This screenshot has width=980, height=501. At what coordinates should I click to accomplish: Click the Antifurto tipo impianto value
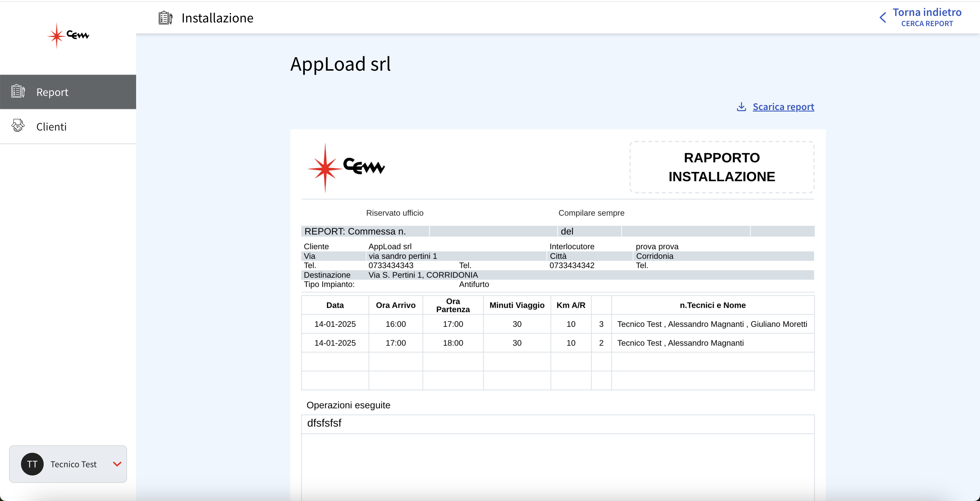coord(474,284)
